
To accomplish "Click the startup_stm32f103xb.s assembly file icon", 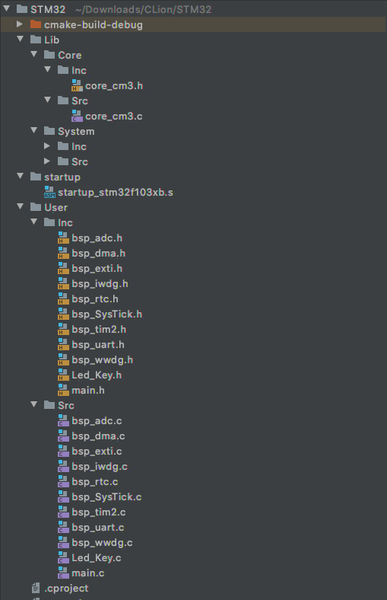I will tap(50, 192).
